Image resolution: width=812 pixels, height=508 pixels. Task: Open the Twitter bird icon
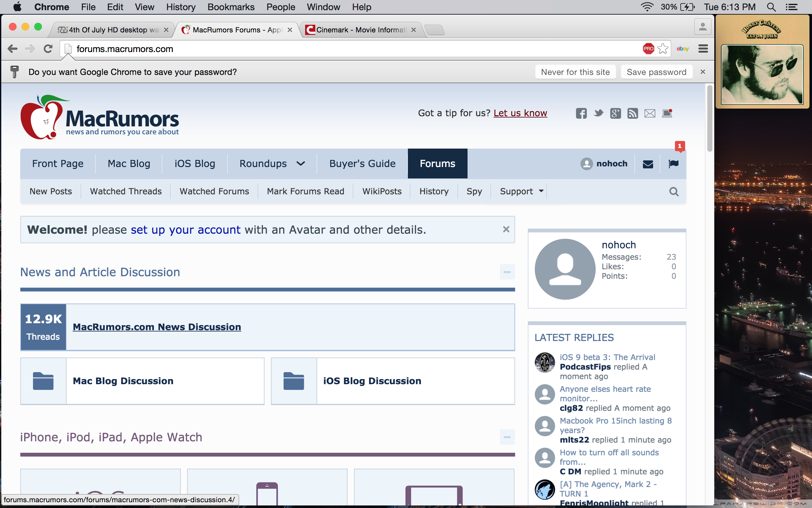click(x=598, y=113)
